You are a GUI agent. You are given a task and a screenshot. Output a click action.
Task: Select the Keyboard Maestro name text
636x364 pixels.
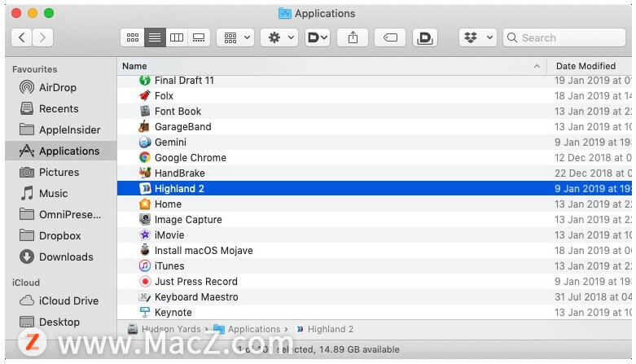click(196, 296)
